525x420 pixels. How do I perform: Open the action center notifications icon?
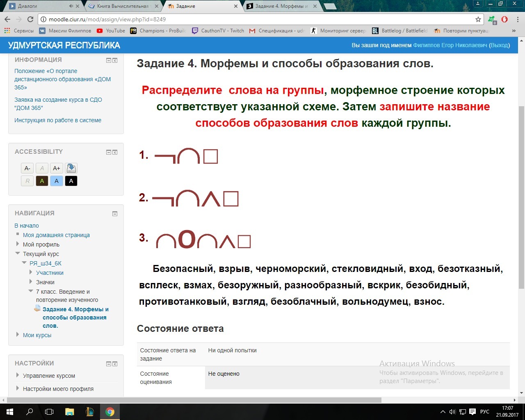pyautogui.click(x=472, y=412)
